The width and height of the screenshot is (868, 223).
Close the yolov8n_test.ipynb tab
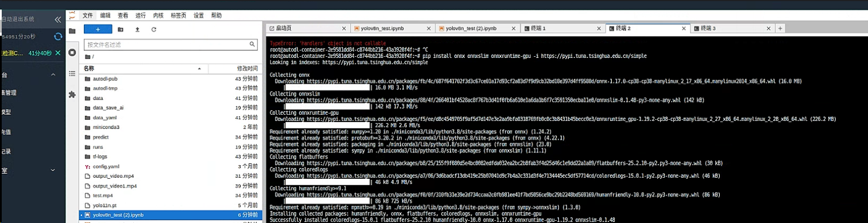429,28
